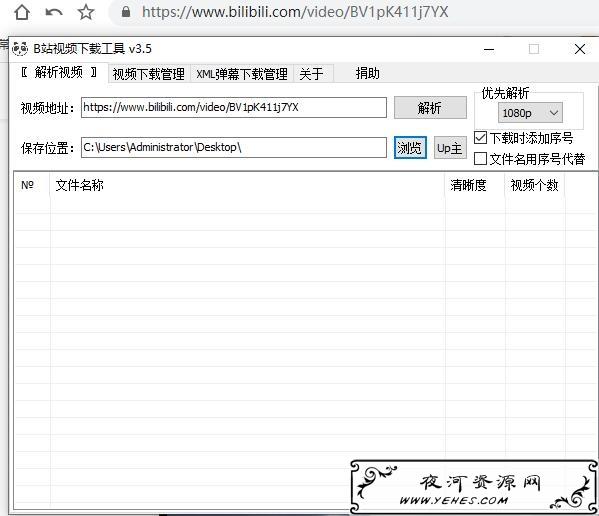599x516 pixels.
Task: Click the 文件名称 column header
Action: tap(248, 185)
